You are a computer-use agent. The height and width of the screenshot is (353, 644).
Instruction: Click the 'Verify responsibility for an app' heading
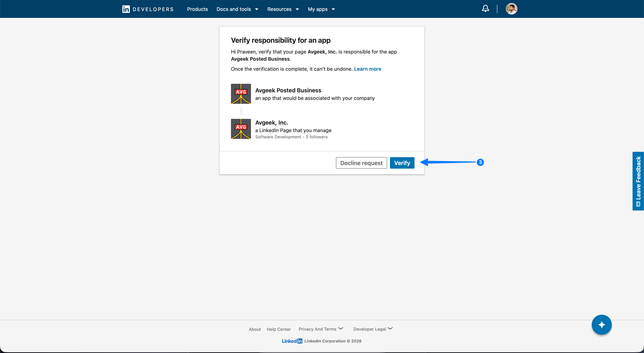(x=280, y=40)
